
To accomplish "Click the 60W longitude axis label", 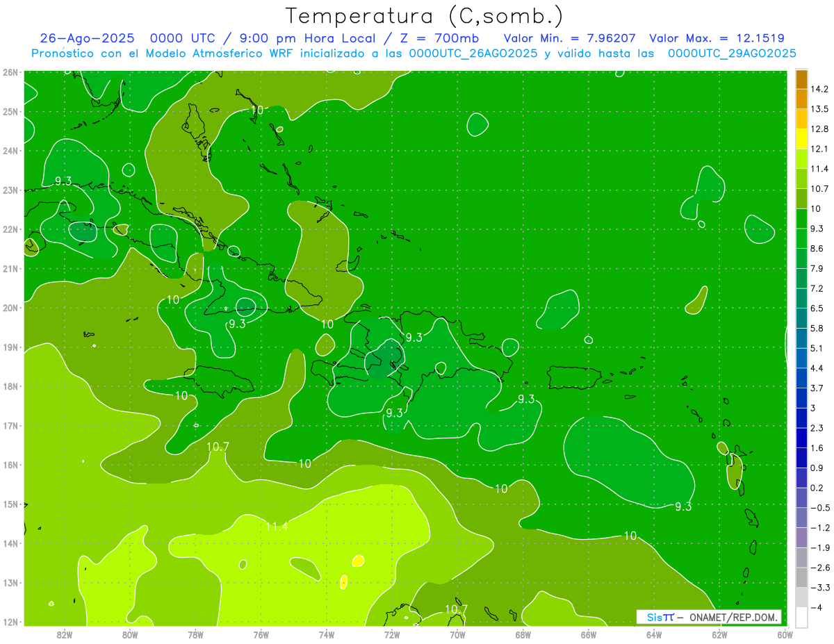I will coord(785,634).
